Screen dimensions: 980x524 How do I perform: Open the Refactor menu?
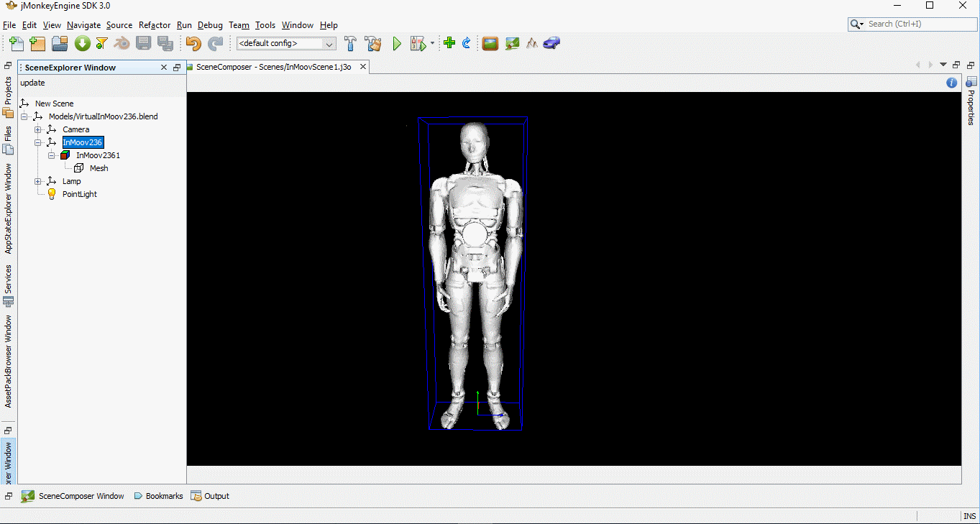click(x=155, y=25)
